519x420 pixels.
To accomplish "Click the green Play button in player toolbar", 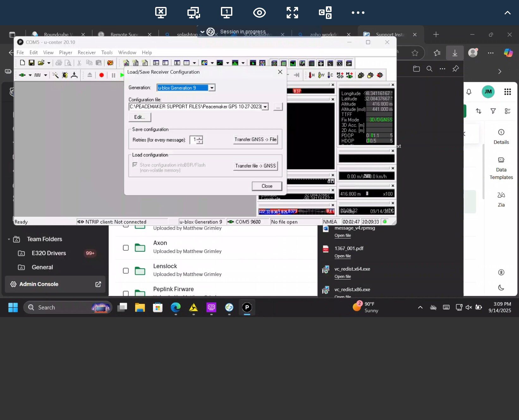I will point(122,75).
